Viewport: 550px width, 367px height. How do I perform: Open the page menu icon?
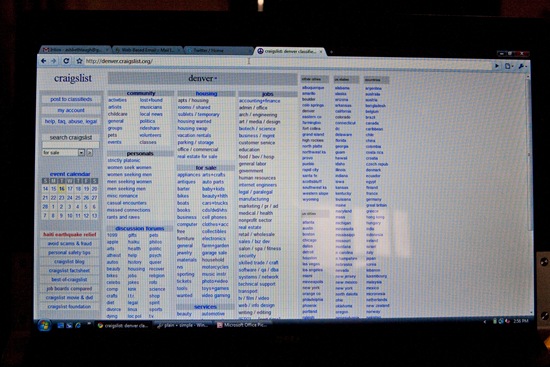click(x=508, y=66)
